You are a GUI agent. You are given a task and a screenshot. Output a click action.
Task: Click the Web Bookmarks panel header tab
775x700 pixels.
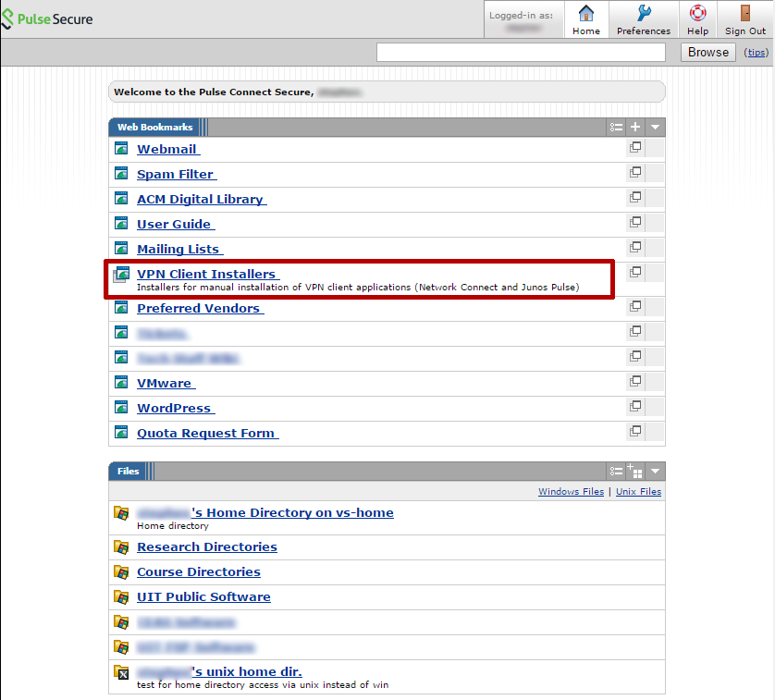pyautogui.click(x=154, y=127)
